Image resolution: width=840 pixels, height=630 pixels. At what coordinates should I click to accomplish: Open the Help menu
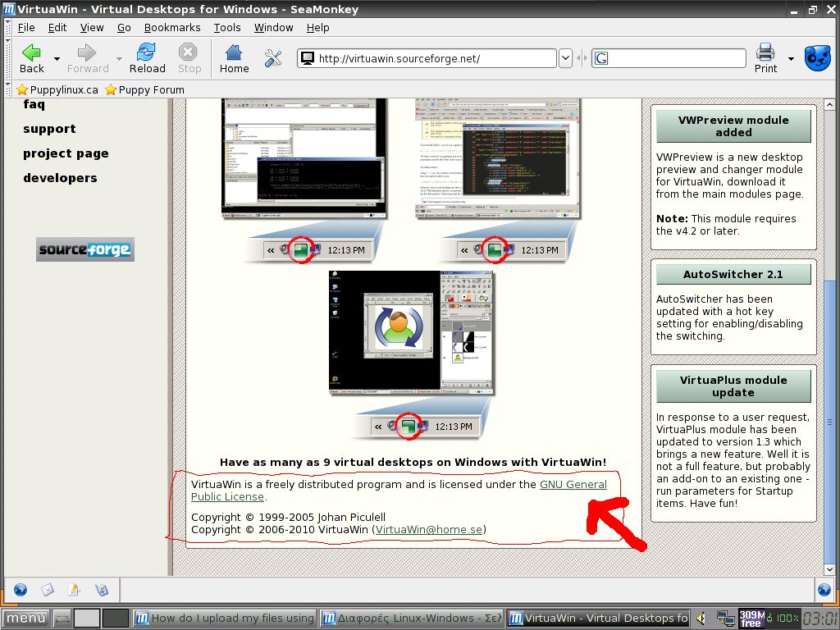317,27
